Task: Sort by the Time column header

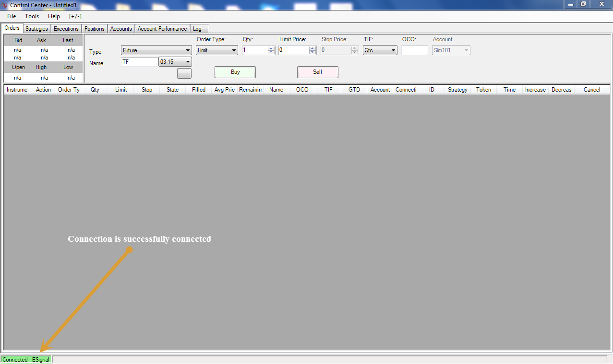Action: [x=510, y=90]
